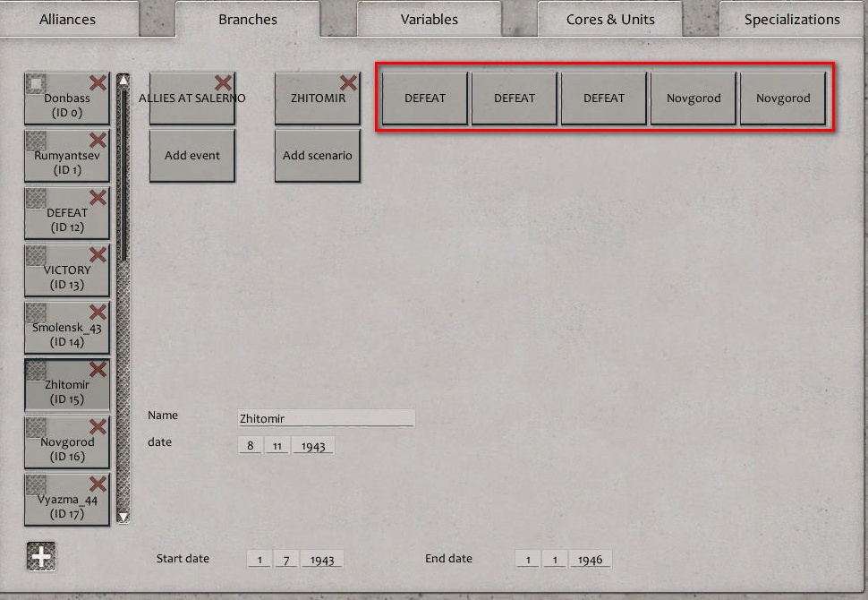Click the Name field containing Zhitomir

coord(326,417)
